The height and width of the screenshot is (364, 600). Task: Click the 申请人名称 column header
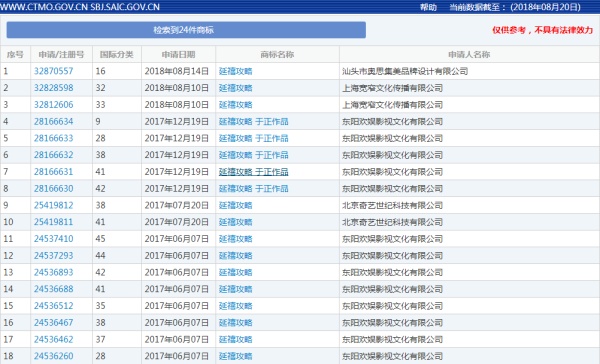[469, 55]
